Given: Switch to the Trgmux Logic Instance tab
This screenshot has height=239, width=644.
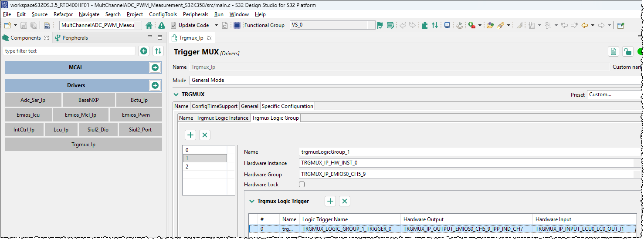Looking at the screenshot, I should (222, 118).
